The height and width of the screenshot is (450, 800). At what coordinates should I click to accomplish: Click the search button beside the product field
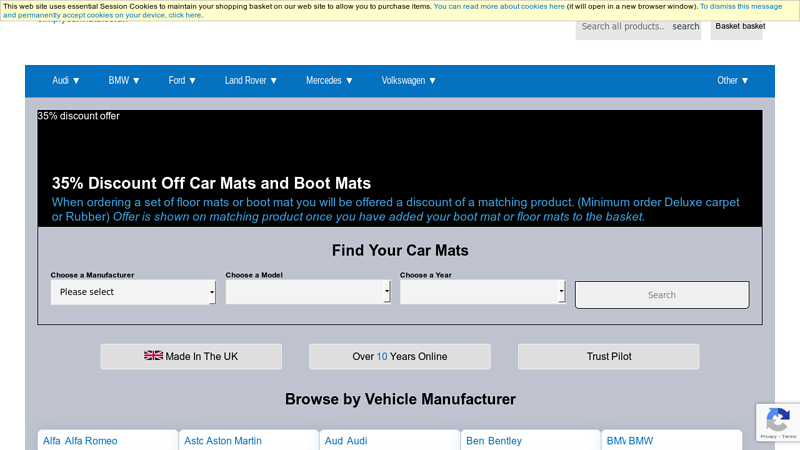[685, 27]
